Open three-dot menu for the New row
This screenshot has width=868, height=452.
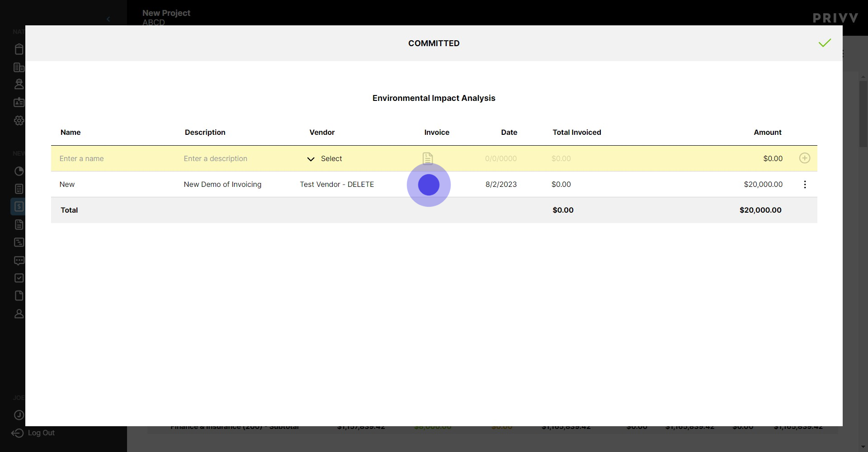[x=805, y=184]
